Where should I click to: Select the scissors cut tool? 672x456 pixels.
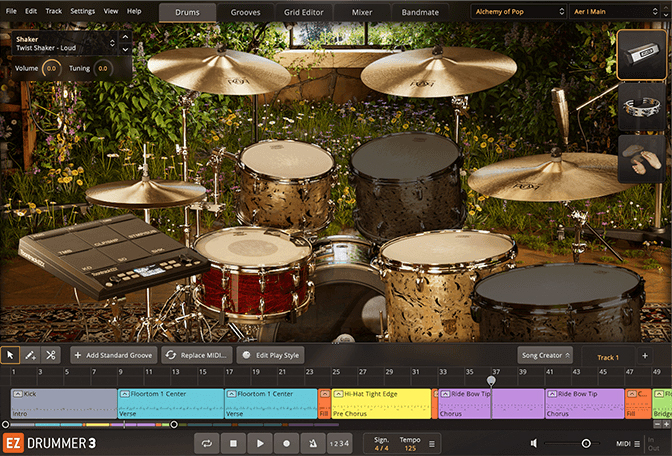point(51,355)
